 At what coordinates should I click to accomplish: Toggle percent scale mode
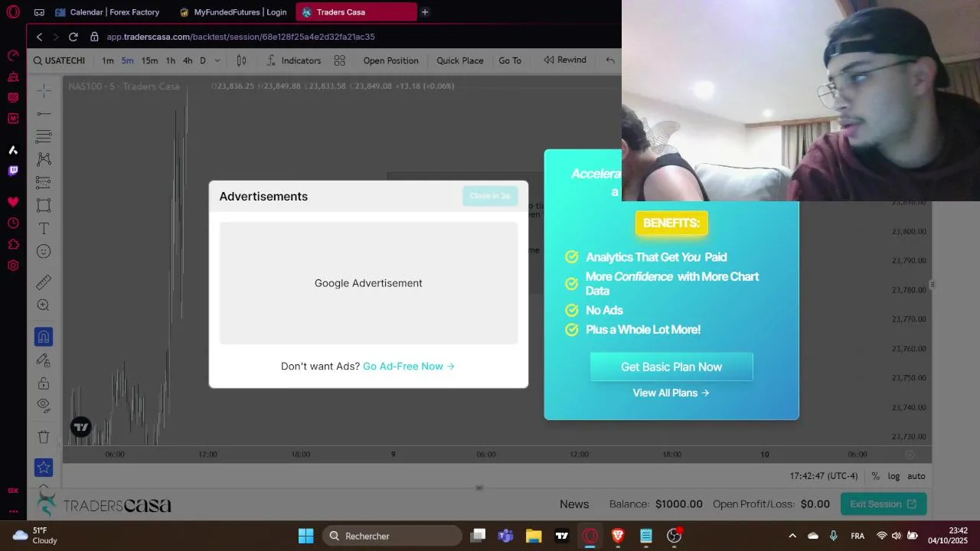point(875,476)
